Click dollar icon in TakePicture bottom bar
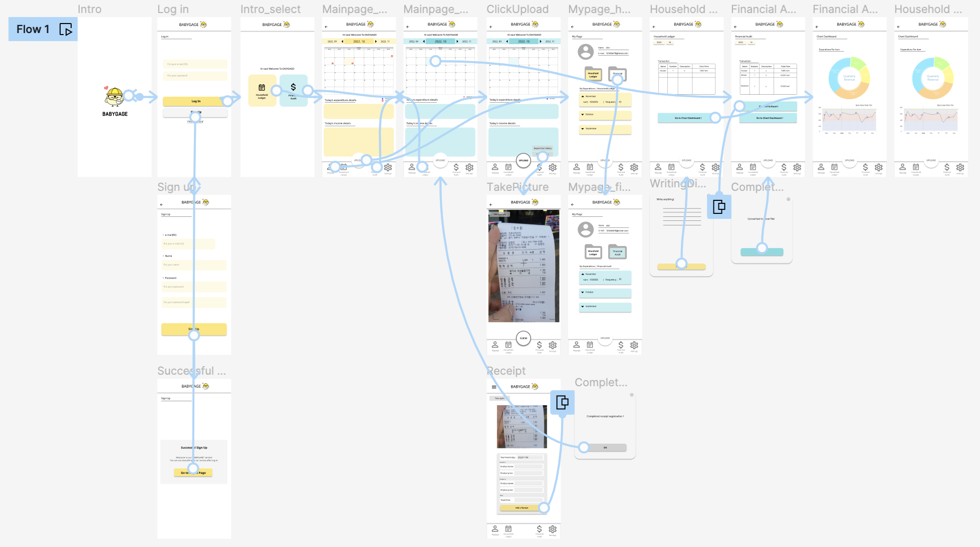This screenshot has height=547, width=980. pos(539,345)
